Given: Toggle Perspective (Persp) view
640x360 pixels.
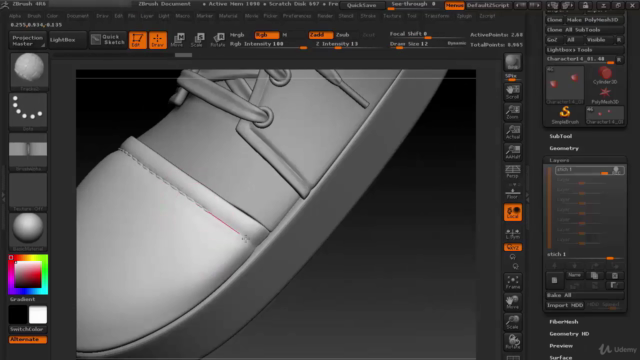Looking at the screenshot, I should (x=513, y=171).
